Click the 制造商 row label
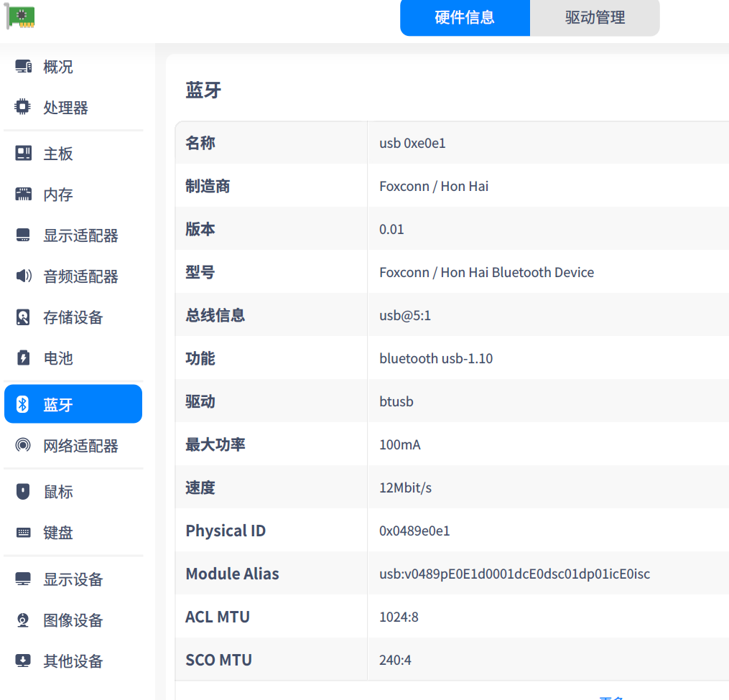The height and width of the screenshot is (700, 729). pos(208,187)
